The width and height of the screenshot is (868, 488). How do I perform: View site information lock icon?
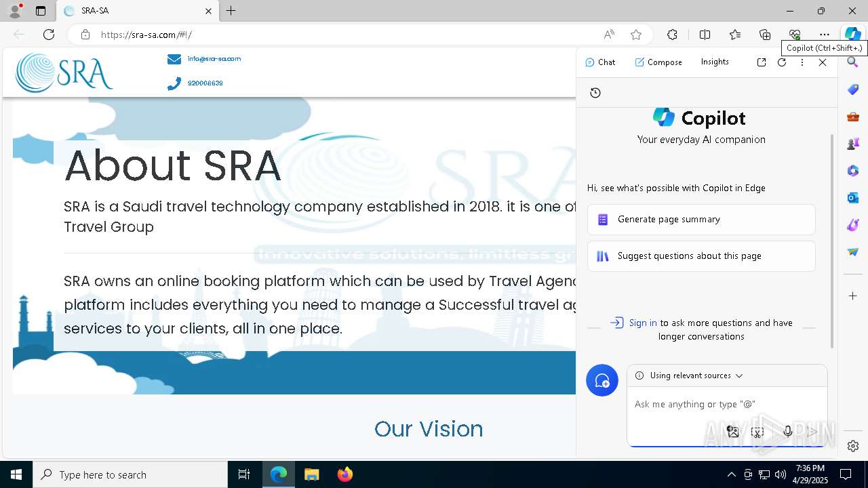85,35
